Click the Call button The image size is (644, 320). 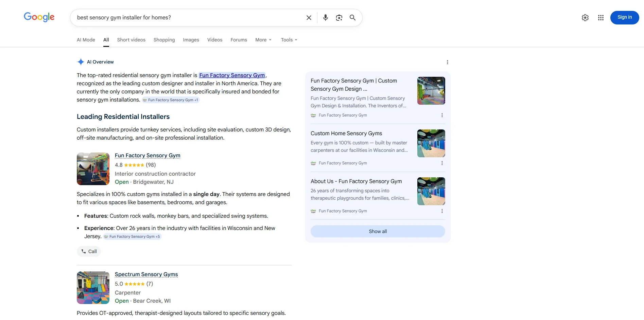89,251
